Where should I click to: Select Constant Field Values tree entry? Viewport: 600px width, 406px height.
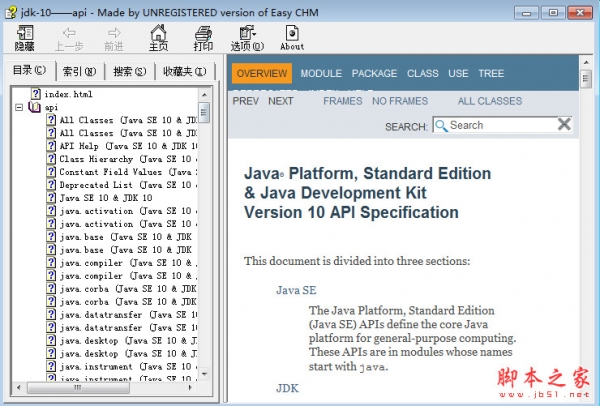(128, 172)
